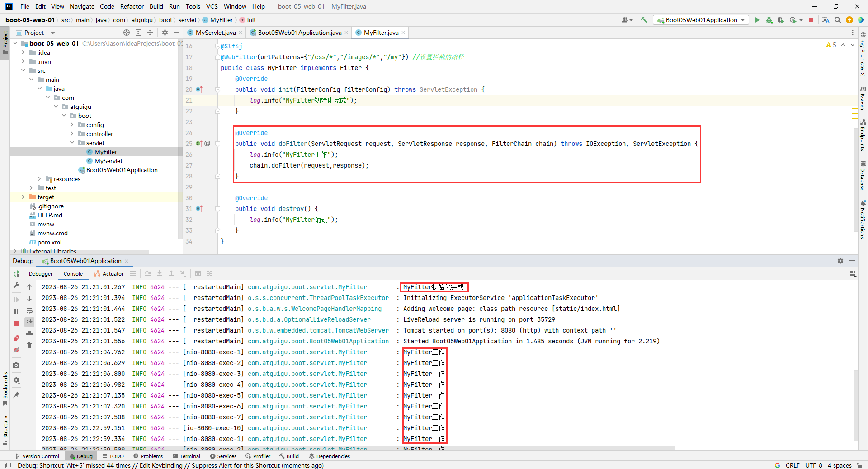Rerun the app from the Debug panel
Image resolution: width=868 pixels, height=469 pixels.
pos(16,274)
